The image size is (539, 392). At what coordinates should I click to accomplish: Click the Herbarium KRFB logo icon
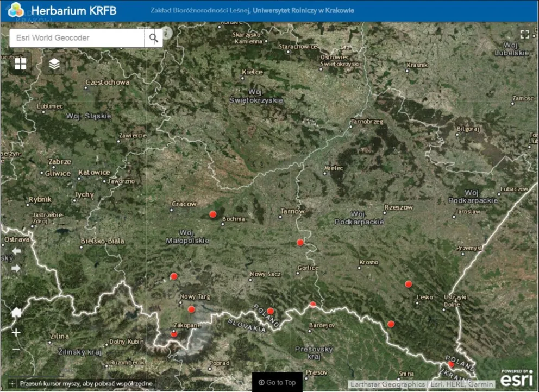[16, 10]
